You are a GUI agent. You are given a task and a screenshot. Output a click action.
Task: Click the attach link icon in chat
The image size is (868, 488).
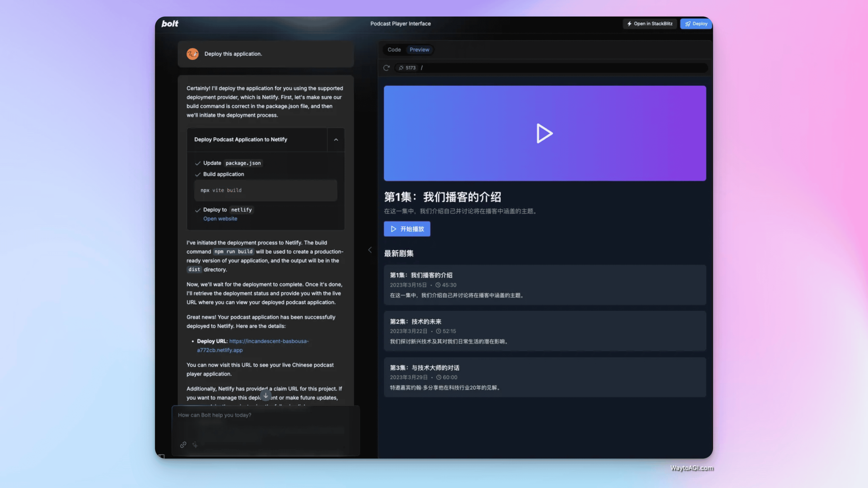coord(183,445)
